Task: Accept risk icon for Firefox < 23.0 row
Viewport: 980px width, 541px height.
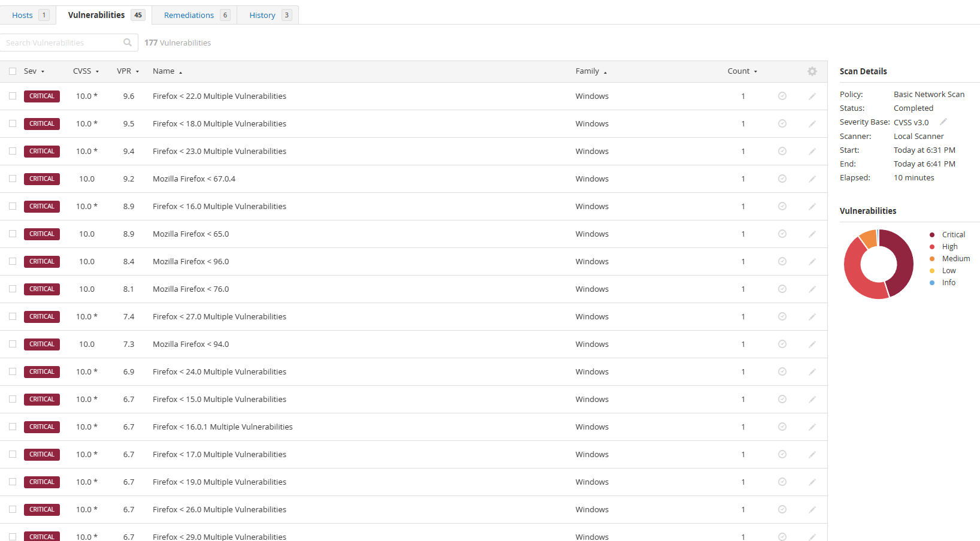Action: pos(782,151)
